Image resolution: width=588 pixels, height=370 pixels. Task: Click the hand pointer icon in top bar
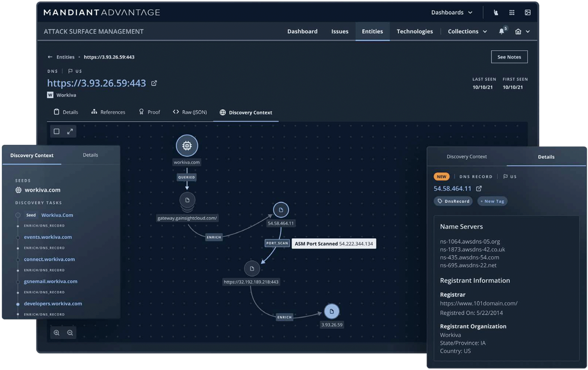496,13
